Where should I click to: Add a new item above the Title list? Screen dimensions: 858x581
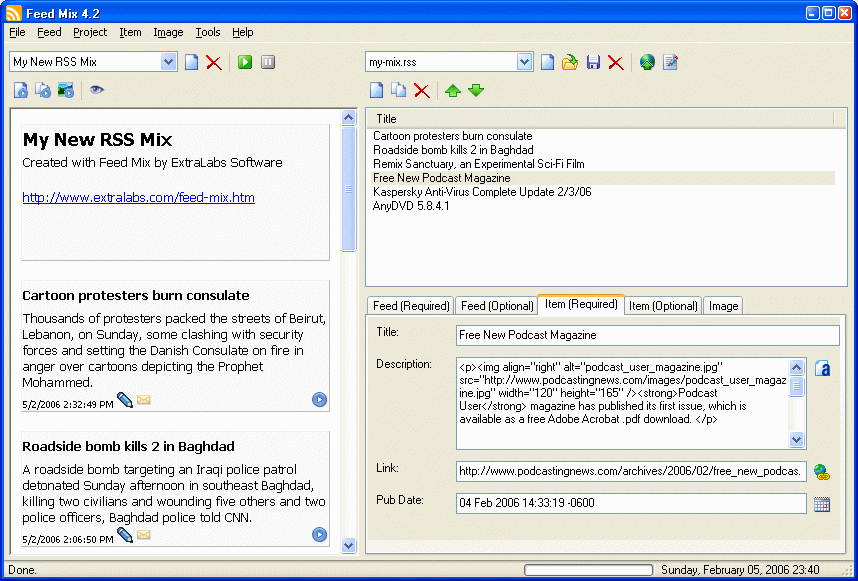[x=376, y=90]
